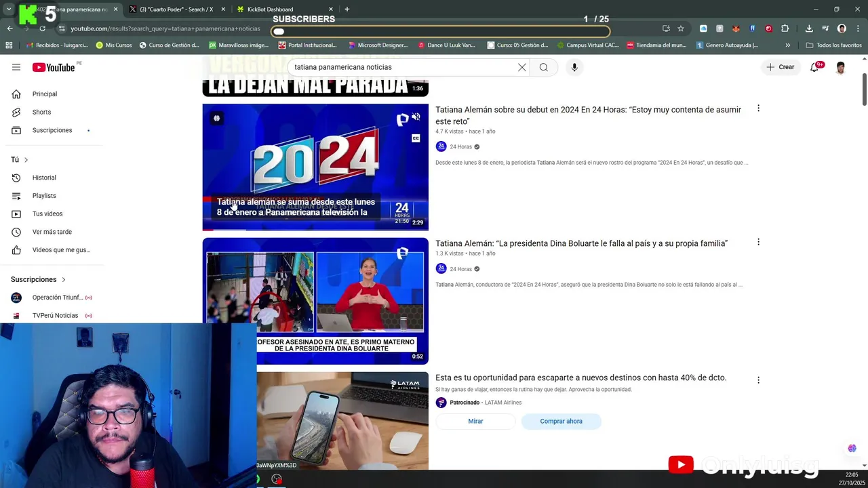868x488 pixels.
Task: Open TVPerú Noticias channel subscription
Action: pos(54,315)
